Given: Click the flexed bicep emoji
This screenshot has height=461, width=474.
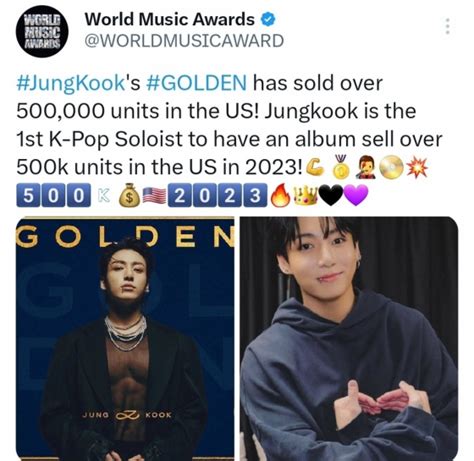Looking at the screenshot, I should click(315, 165).
